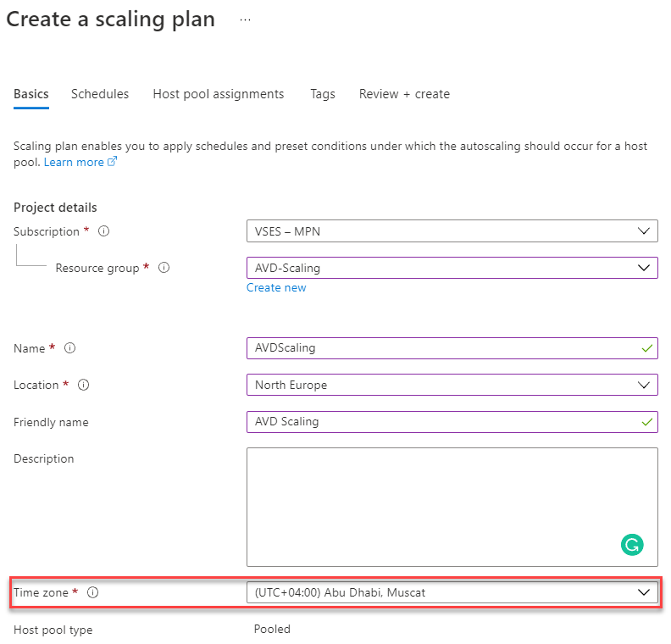Select the Review + create tab
This screenshot has width=671, height=644.
click(x=404, y=94)
